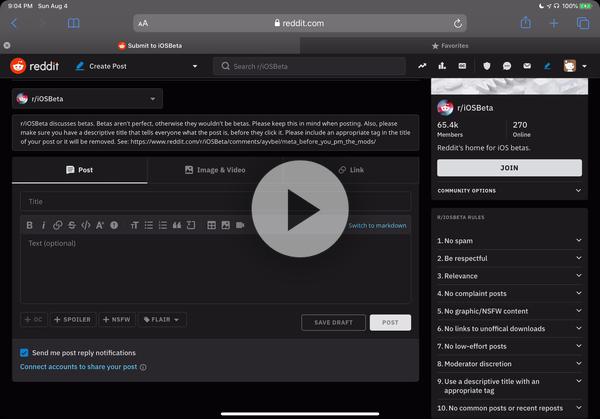Go back with Safari back arrow
The height and width of the screenshot is (419, 600).
(14, 23)
